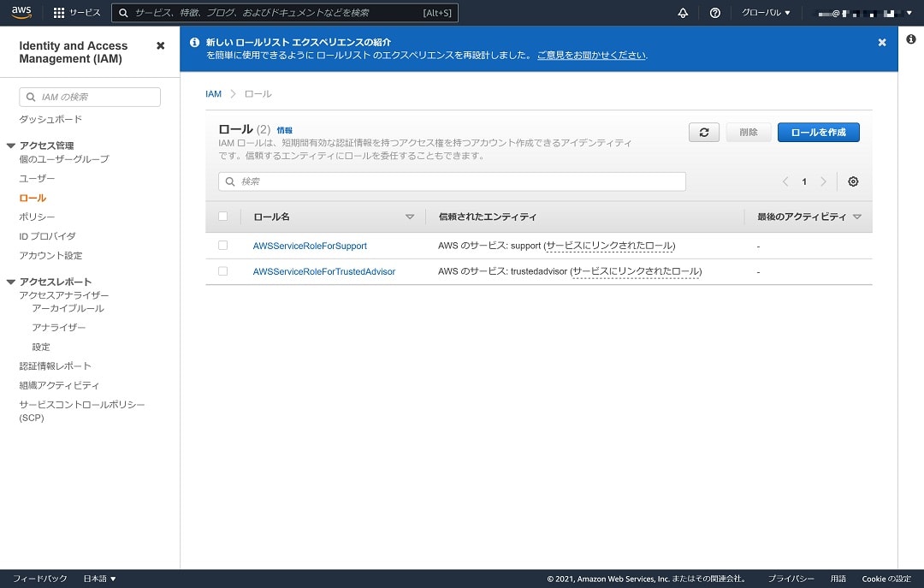Check the AWSServiceRoleForTrustedAdvisor row checkbox

(x=222, y=270)
